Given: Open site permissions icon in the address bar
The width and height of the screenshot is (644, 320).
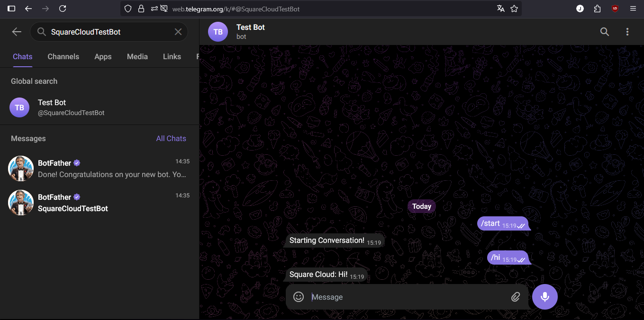Looking at the screenshot, I should pyautogui.click(x=154, y=9).
